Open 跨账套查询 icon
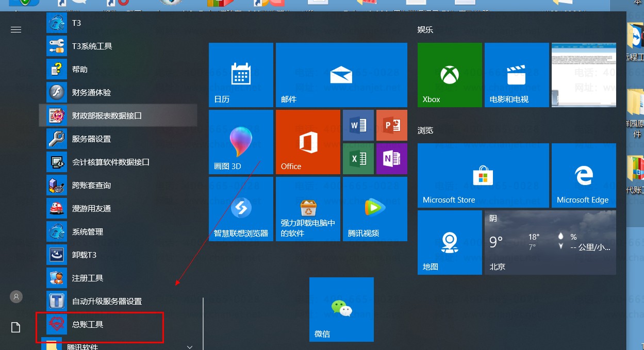 point(57,185)
